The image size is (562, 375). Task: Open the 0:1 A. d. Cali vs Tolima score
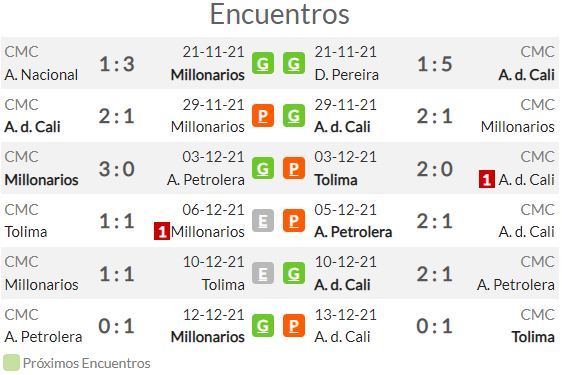(x=434, y=326)
